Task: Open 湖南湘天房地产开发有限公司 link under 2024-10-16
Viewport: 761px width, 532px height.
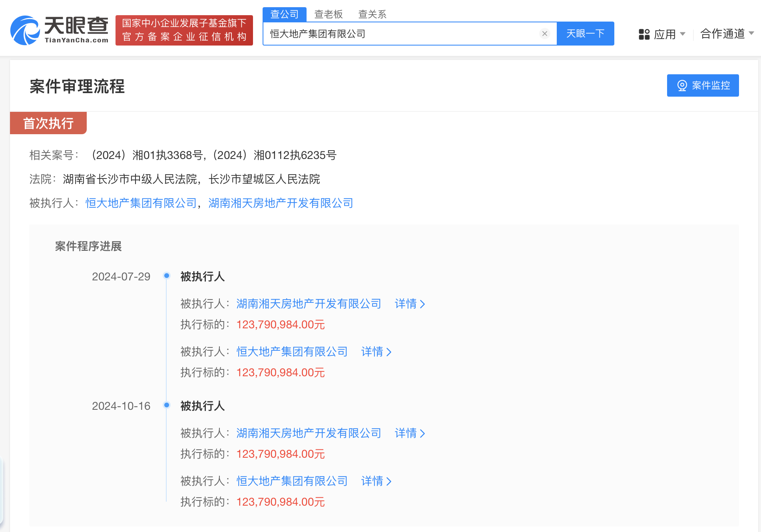Action: click(x=309, y=433)
